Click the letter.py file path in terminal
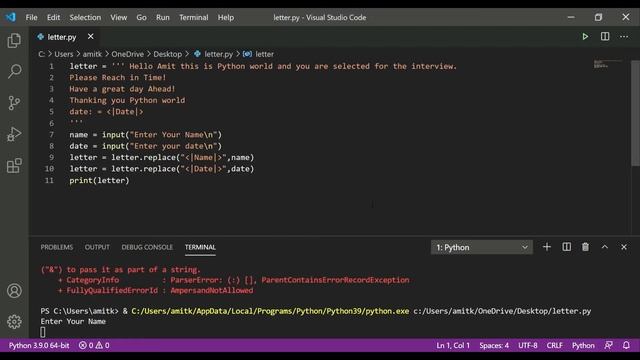Screen dimensions: 640x360 502,311
